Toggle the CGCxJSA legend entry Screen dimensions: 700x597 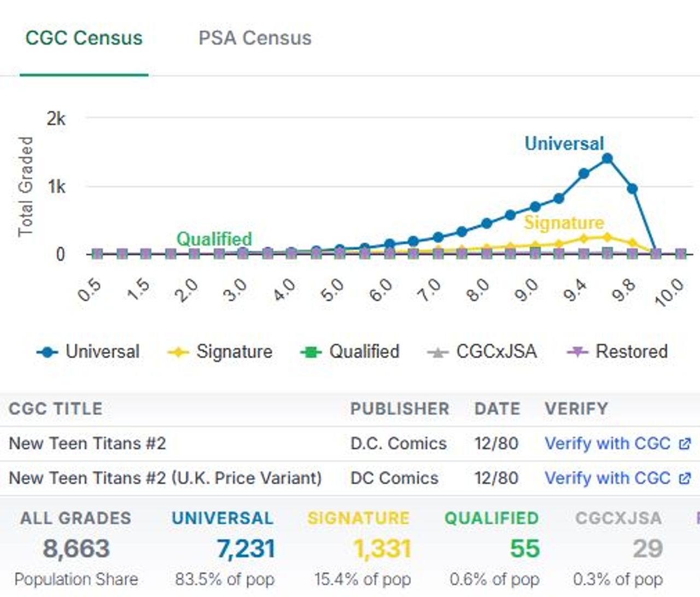496,352
